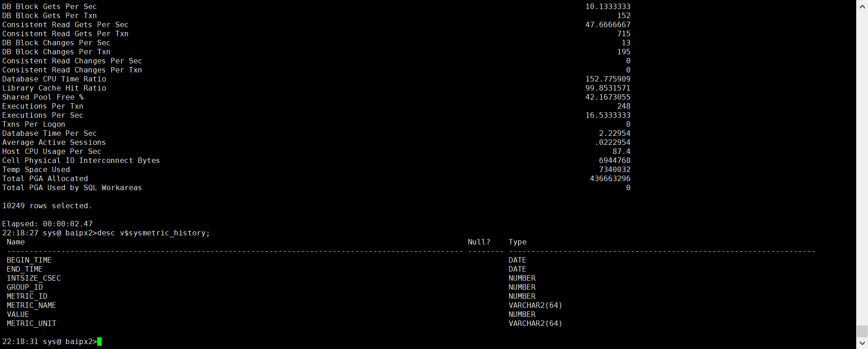868x349 pixels.
Task: Click the value 87.4
Action: [x=622, y=152]
